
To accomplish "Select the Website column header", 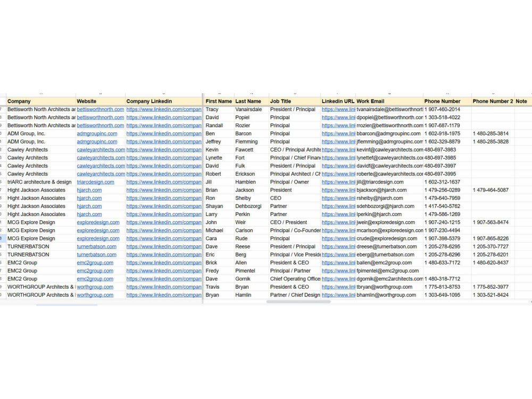I will click(x=101, y=101).
